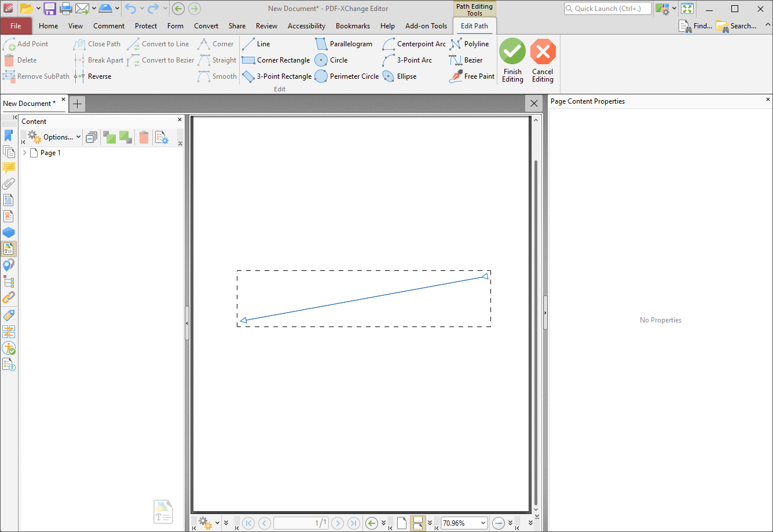
Task: Open the Layers pane in sidebar
Action: tap(9, 233)
